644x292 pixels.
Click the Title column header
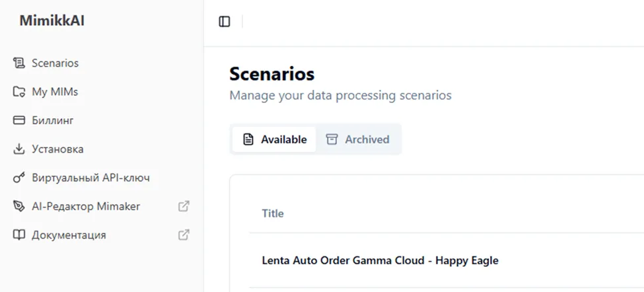click(273, 213)
